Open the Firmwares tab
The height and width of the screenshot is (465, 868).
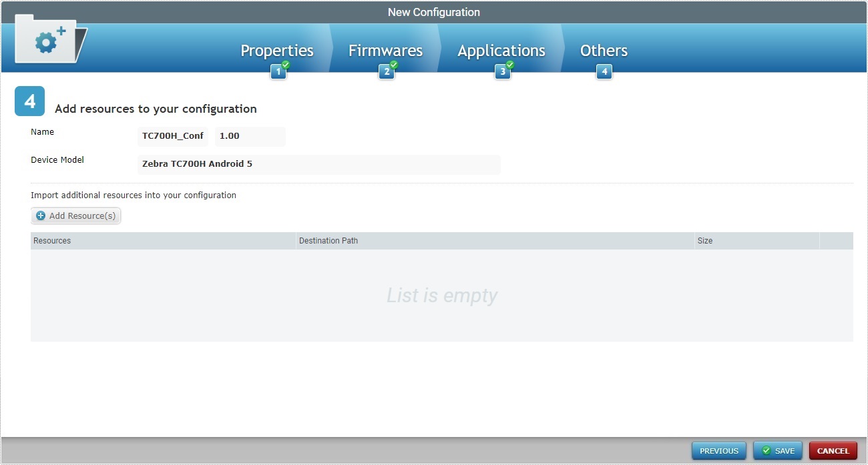click(385, 50)
